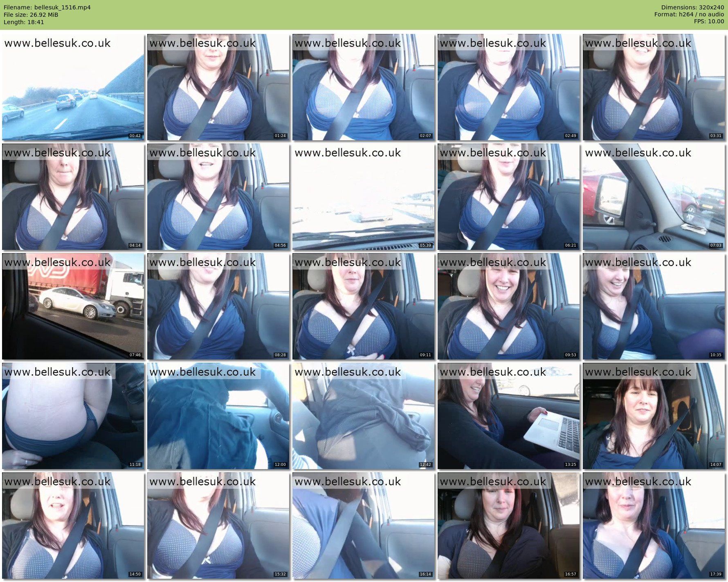This screenshot has width=728, height=582.
Task: Click the Dimensions 320x240 text
Action: click(692, 7)
